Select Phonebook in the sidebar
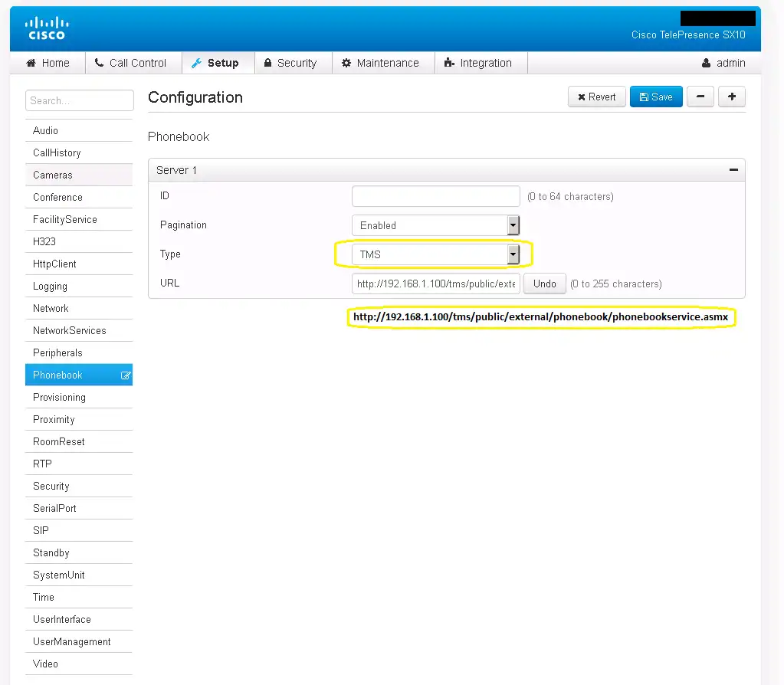784x685 pixels. [x=79, y=375]
